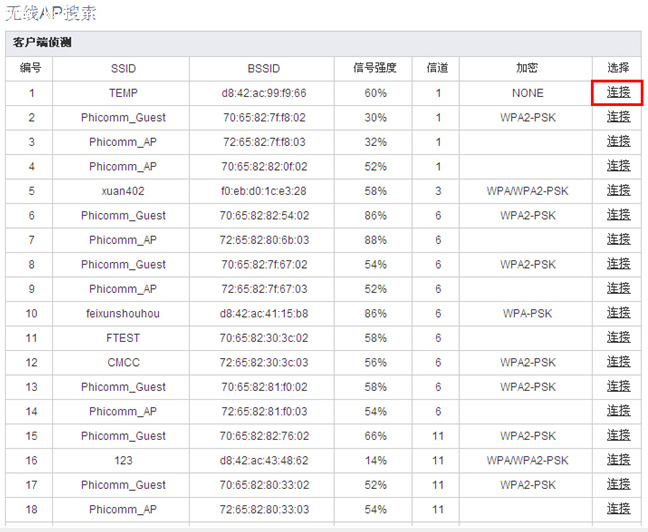This screenshot has width=648, height=532.
Task: Click the BSSID cell d8:42:ac:99:f9:66
Action: (x=264, y=93)
